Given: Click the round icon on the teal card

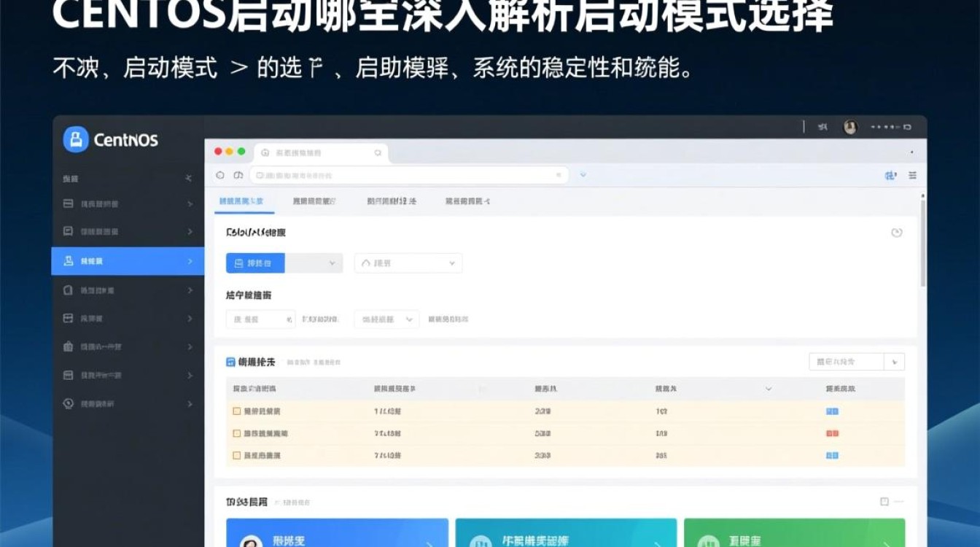Looking at the screenshot, I should [x=480, y=541].
